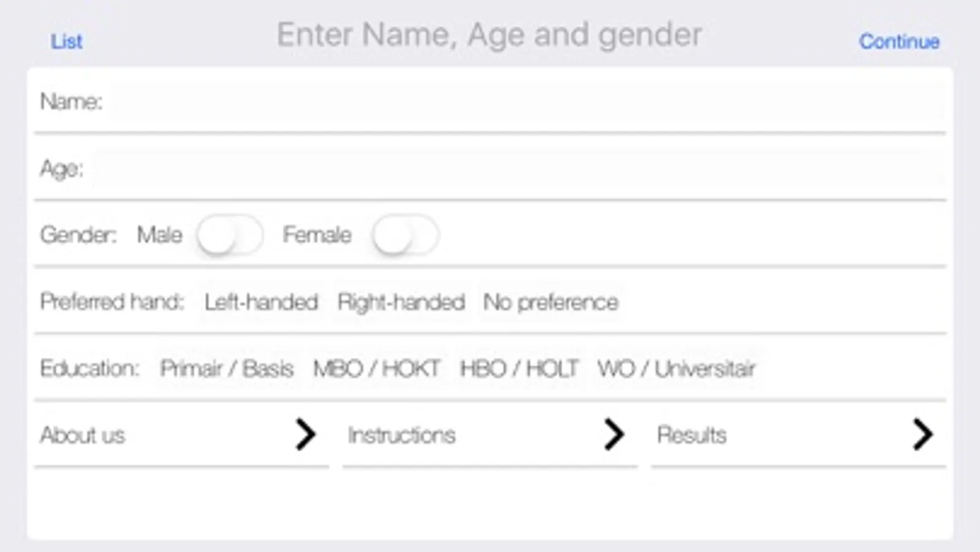Open the Results row label

click(691, 435)
